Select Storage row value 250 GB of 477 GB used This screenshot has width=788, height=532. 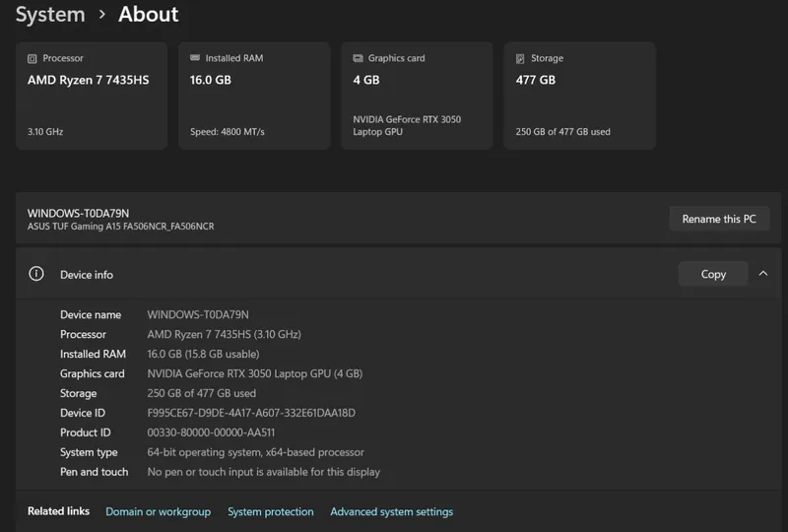coord(202,393)
